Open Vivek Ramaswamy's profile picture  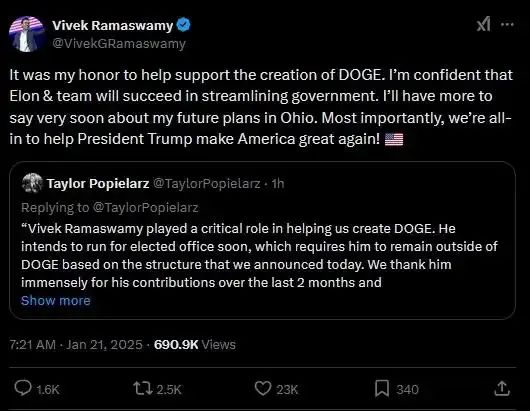(x=27, y=34)
